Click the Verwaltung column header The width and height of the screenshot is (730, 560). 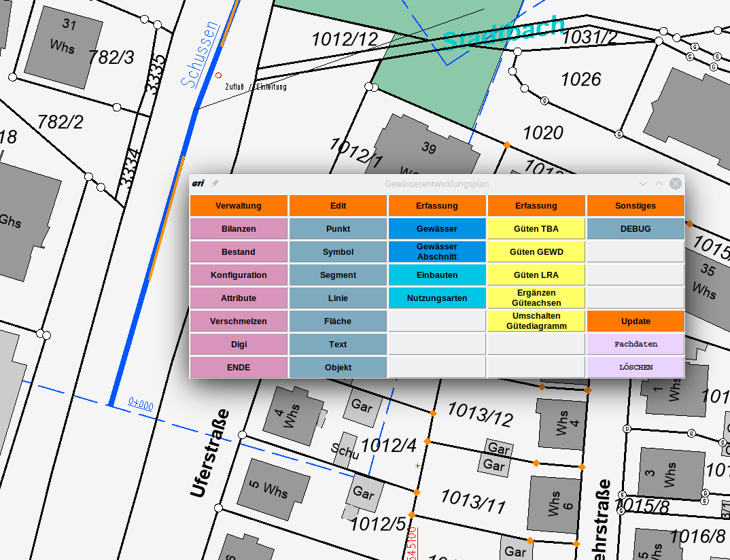[239, 206]
